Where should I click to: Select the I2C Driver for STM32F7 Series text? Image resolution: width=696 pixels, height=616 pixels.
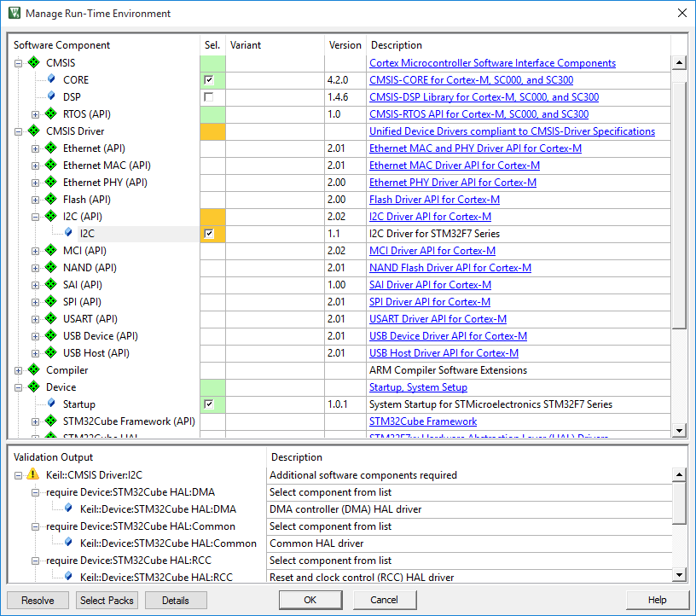(434, 234)
